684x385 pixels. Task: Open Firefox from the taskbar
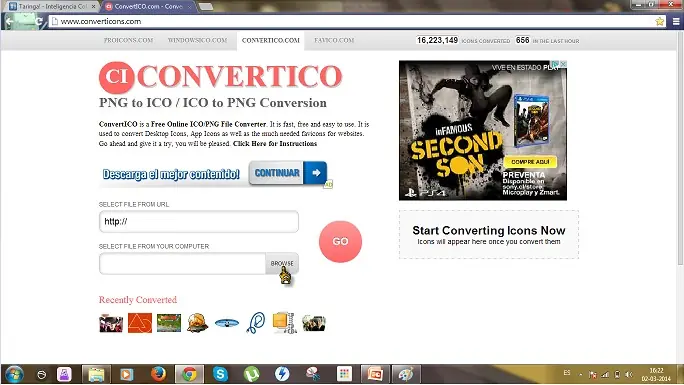(158, 374)
